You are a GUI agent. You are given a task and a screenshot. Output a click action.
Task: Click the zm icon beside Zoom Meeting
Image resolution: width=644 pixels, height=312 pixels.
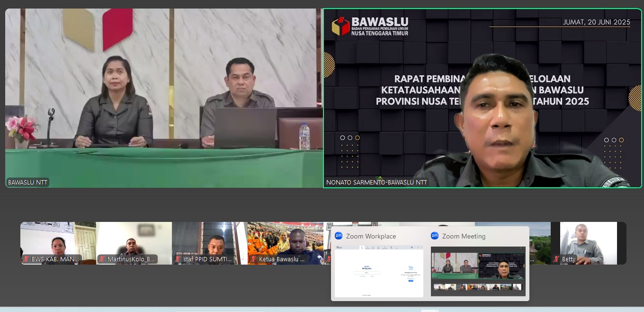[x=434, y=236]
